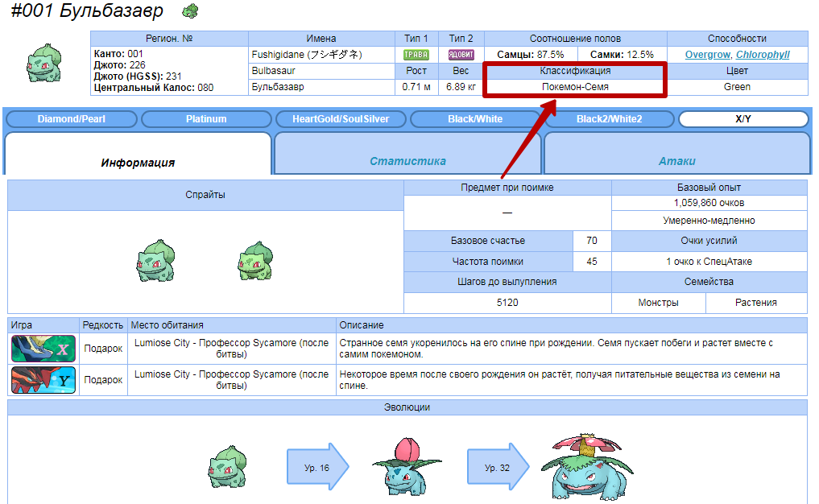Switch to Diamond/Pearl game version

pos(72,119)
